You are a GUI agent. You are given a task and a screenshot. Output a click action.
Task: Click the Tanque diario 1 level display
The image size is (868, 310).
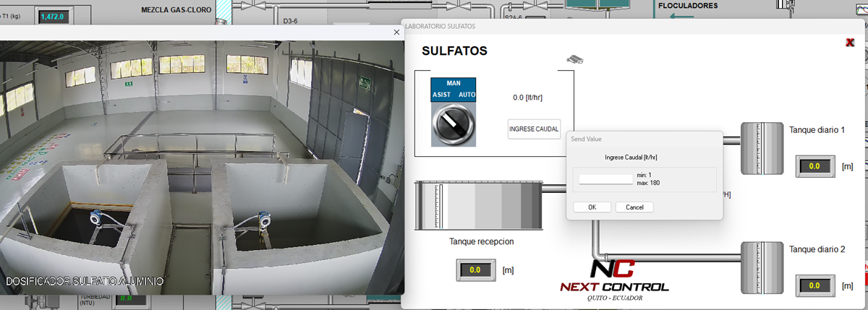click(814, 166)
